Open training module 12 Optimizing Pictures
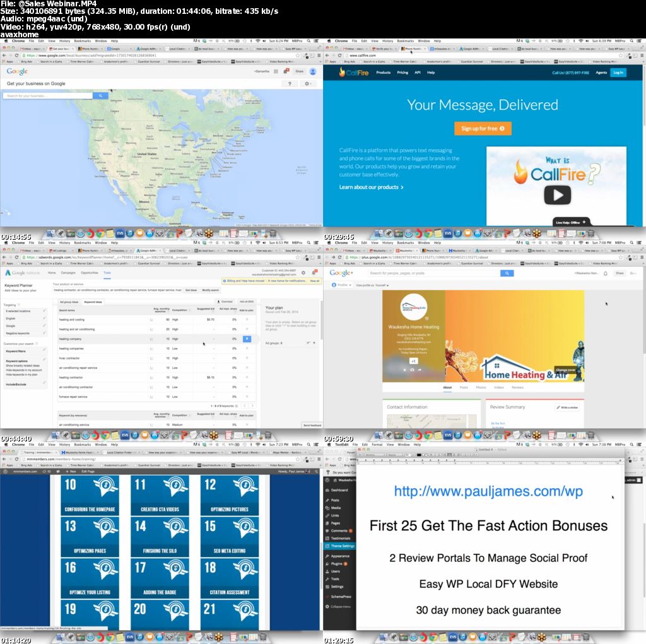Image resolution: width=646 pixels, height=644 pixels. [x=230, y=495]
